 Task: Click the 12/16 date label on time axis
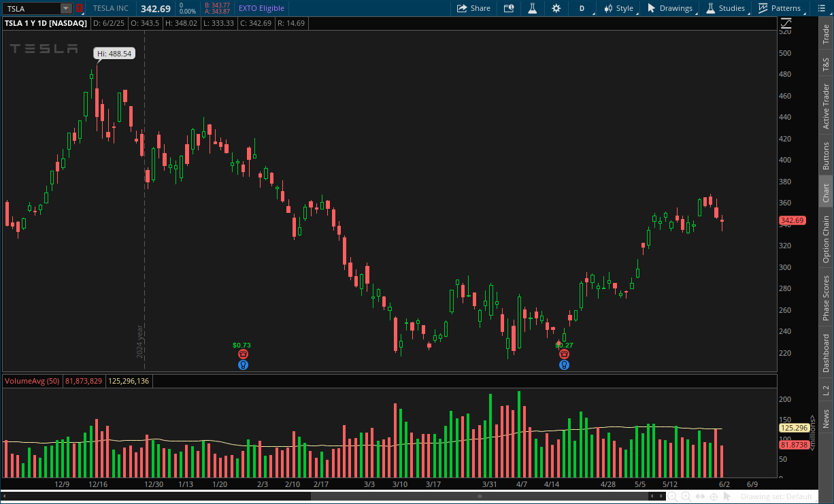98,484
